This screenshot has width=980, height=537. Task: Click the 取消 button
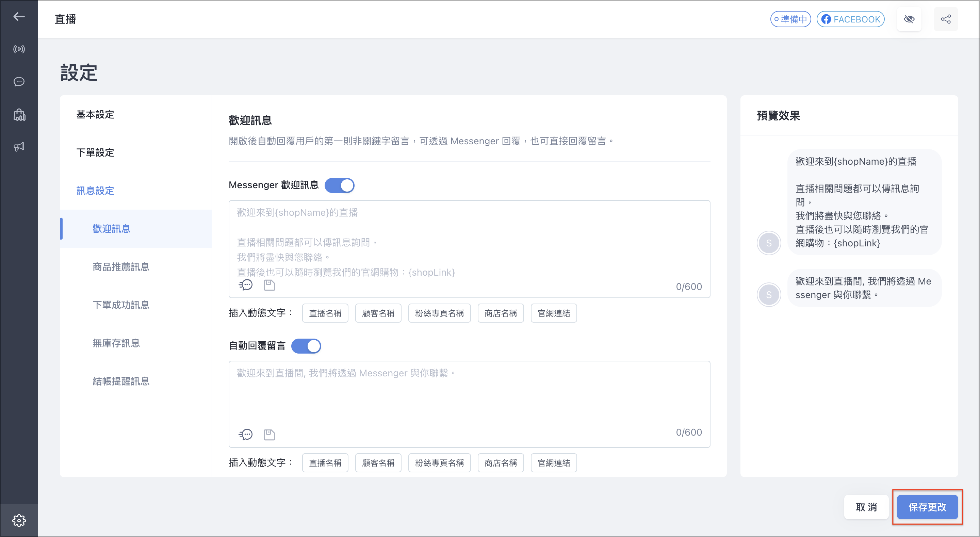pyautogui.click(x=866, y=507)
